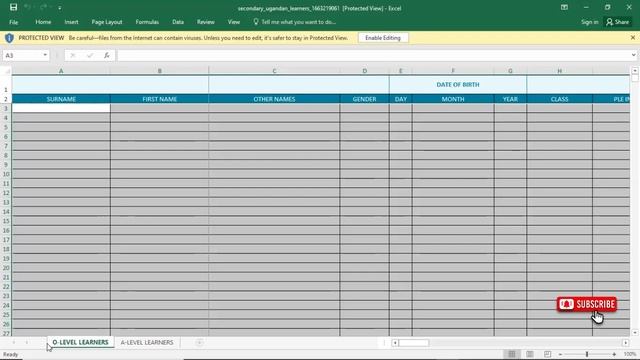Click the Cancel X icon in formula bar
The image size is (640, 360).
[x=73, y=55]
